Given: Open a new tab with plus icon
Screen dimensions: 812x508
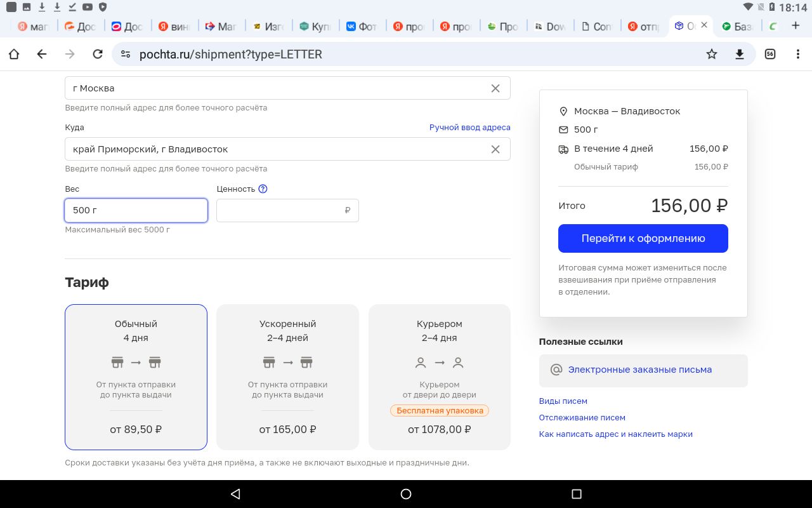Looking at the screenshot, I should (796, 26).
